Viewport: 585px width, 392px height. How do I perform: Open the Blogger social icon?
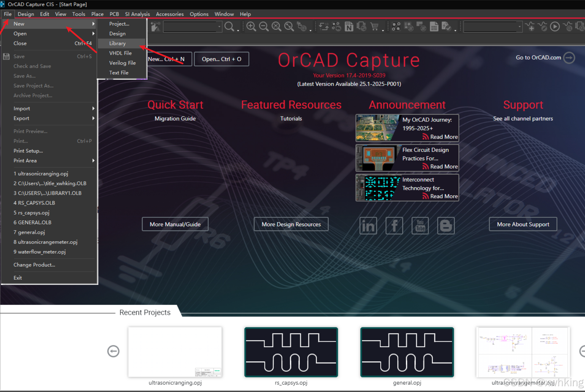(446, 226)
